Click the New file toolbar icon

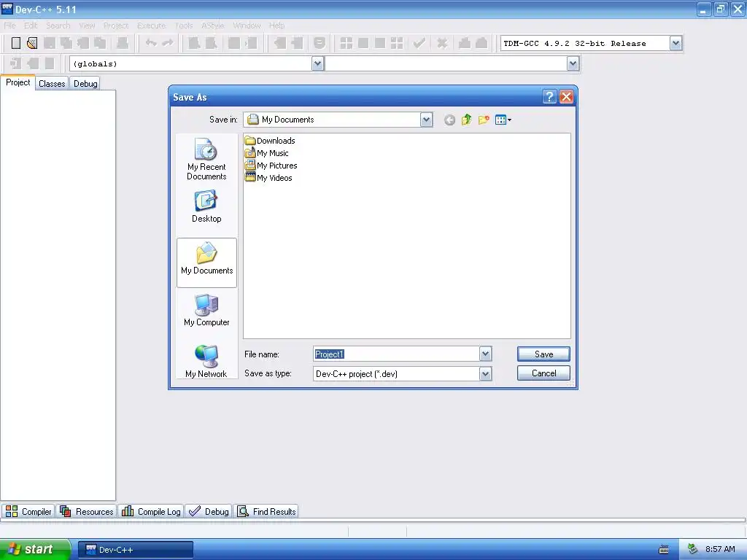(x=16, y=43)
